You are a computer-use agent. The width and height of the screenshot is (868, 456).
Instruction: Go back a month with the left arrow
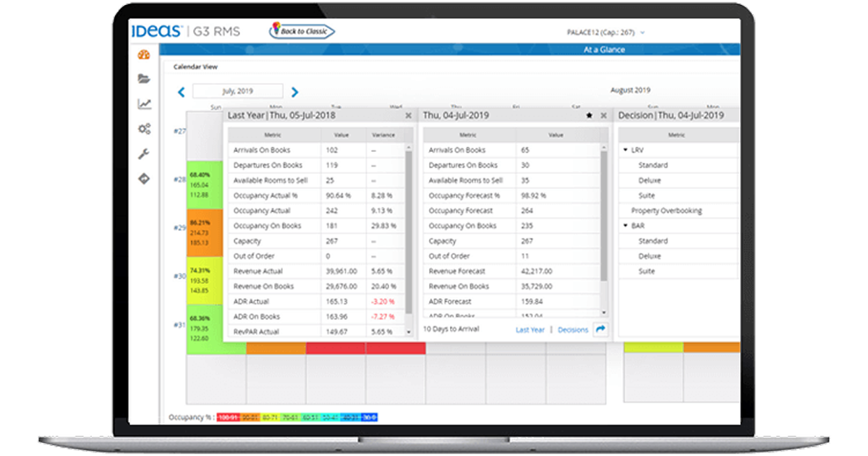181,90
